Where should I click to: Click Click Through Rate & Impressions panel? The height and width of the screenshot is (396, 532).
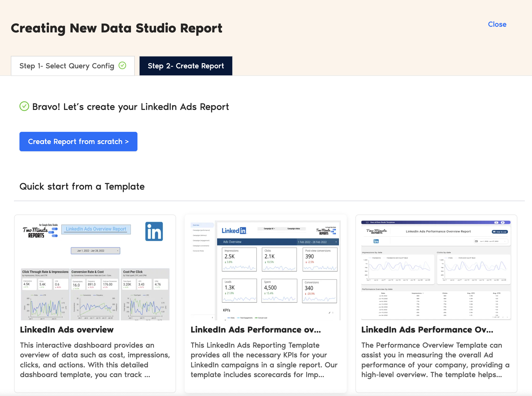(x=45, y=294)
